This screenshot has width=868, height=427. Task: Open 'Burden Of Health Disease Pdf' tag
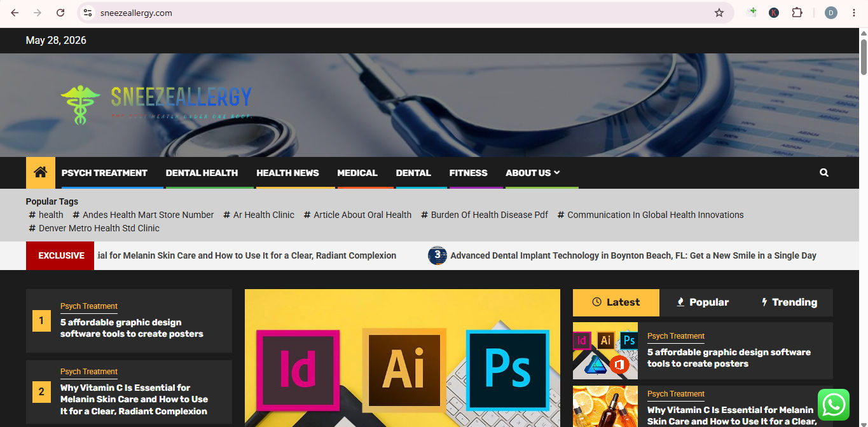click(x=485, y=215)
